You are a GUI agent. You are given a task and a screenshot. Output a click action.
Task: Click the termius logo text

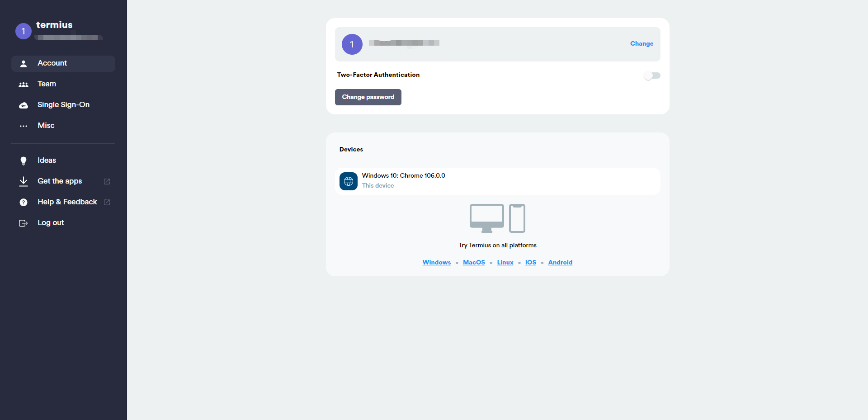[x=54, y=25]
